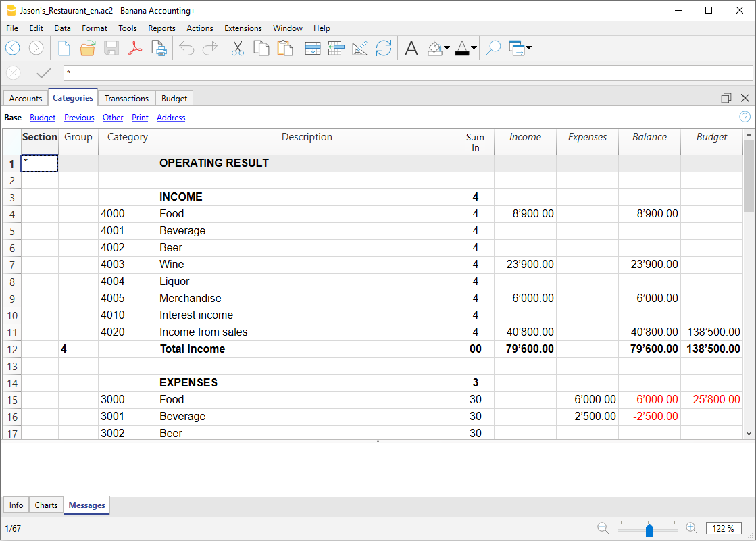
Task: Open print preview with printer icon
Action: point(159,48)
